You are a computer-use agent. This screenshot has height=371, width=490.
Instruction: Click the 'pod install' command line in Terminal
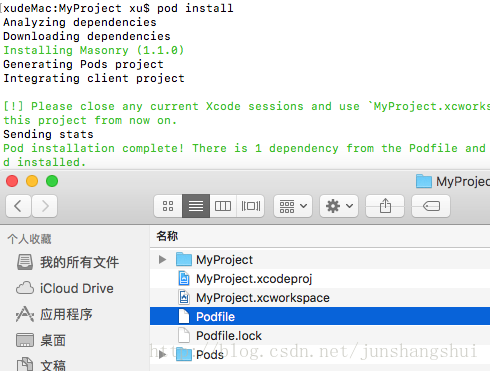pyautogui.click(x=118, y=8)
